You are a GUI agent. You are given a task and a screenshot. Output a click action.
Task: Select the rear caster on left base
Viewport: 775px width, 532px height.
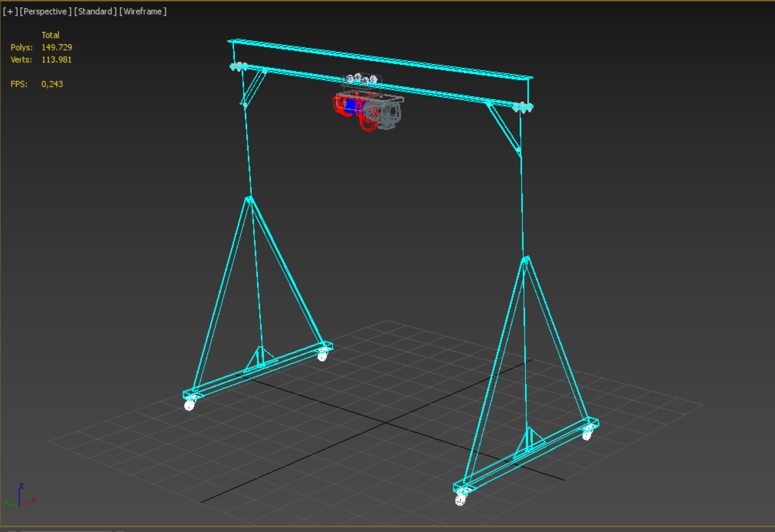[322, 357]
